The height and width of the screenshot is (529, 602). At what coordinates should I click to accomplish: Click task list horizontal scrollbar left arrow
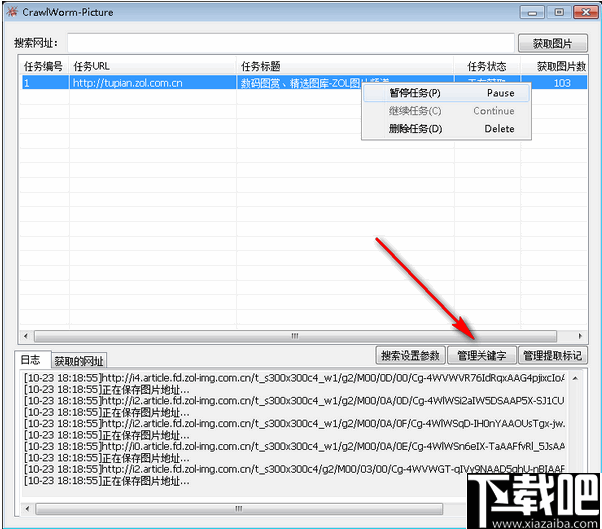click(26, 336)
